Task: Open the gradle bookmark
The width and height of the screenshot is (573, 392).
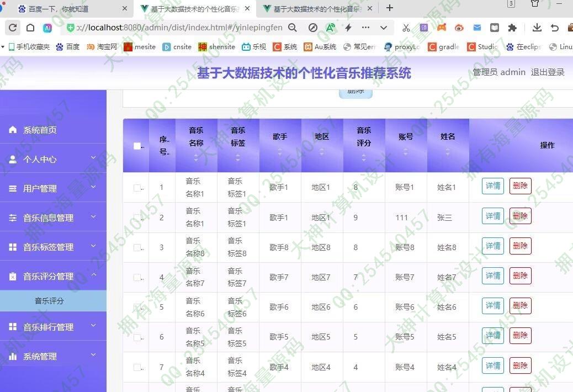Action: tap(444, 47)
